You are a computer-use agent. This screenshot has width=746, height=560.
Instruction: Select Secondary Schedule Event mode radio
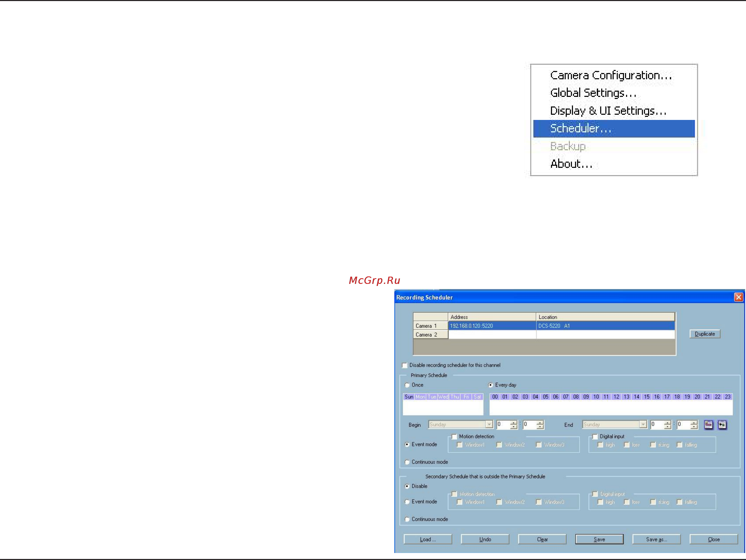[x=407, y=502]
